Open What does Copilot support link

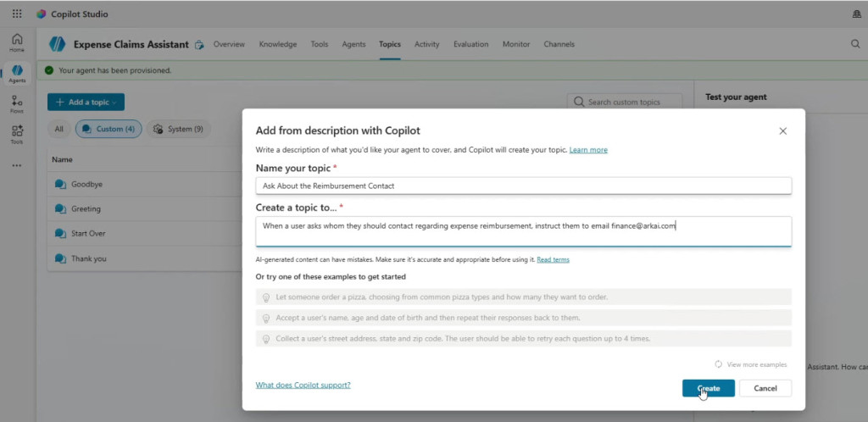pos(303,385)
